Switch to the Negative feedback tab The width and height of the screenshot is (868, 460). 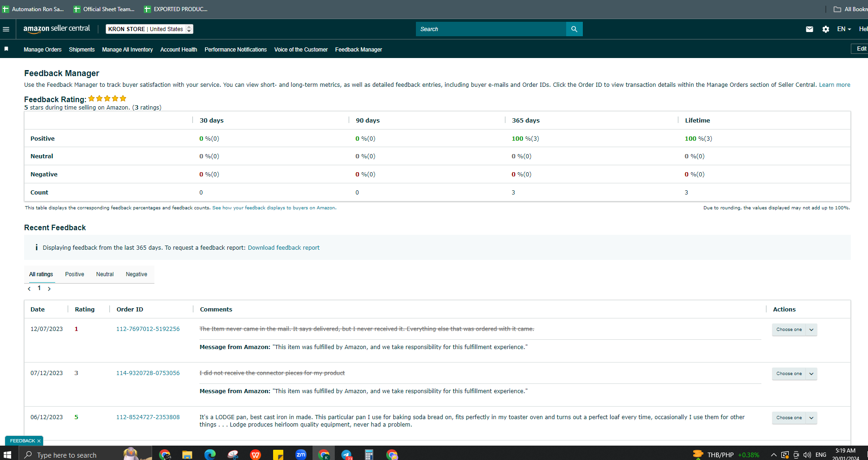[136, 274]
